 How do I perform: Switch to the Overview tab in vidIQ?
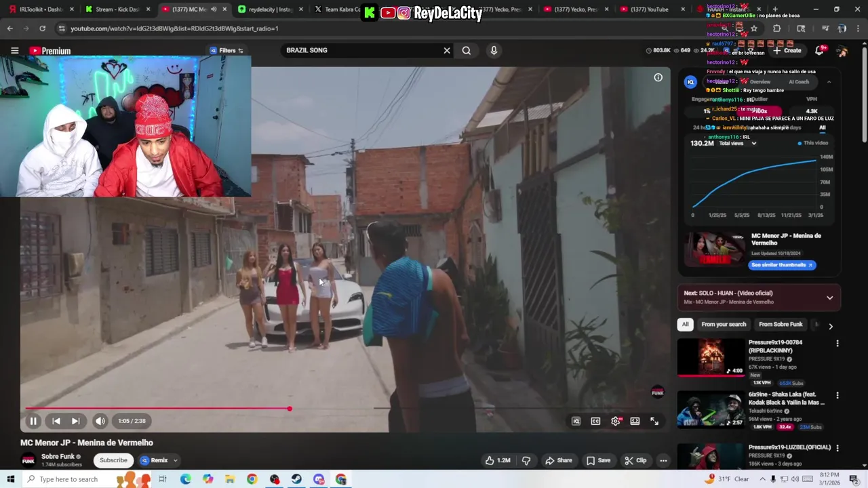pos(759,82)
